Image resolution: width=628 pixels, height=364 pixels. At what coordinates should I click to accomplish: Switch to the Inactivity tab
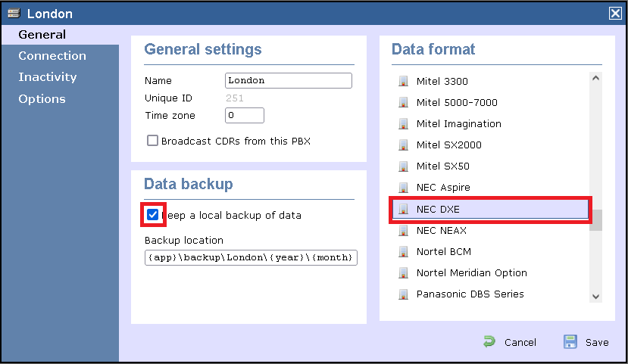click(48, 77)
